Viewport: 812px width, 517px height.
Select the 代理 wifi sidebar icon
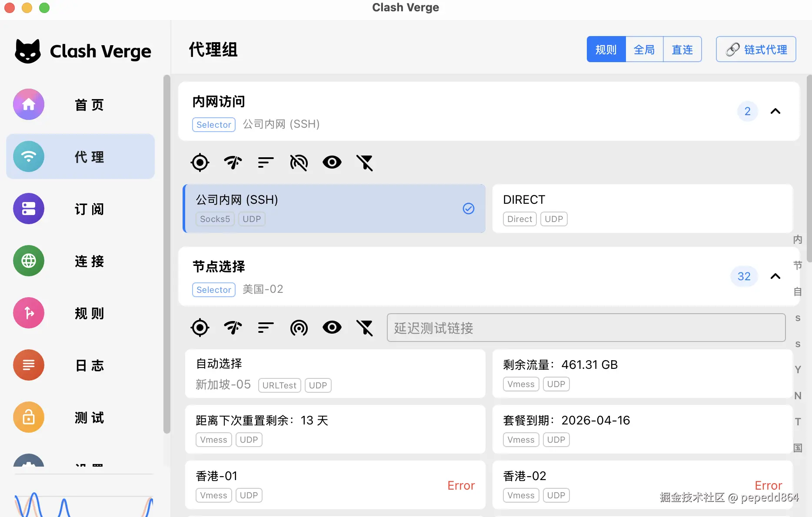[x=29, y=156]
